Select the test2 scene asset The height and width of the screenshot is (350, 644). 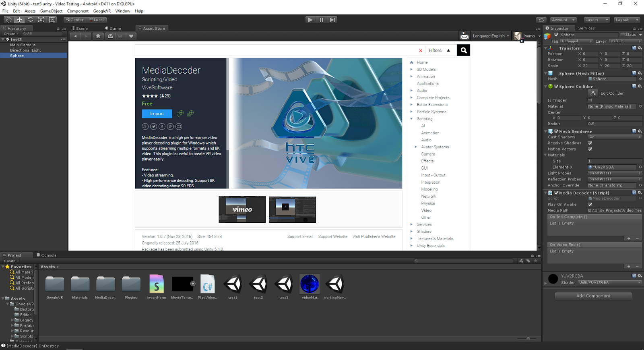point(258,287)
